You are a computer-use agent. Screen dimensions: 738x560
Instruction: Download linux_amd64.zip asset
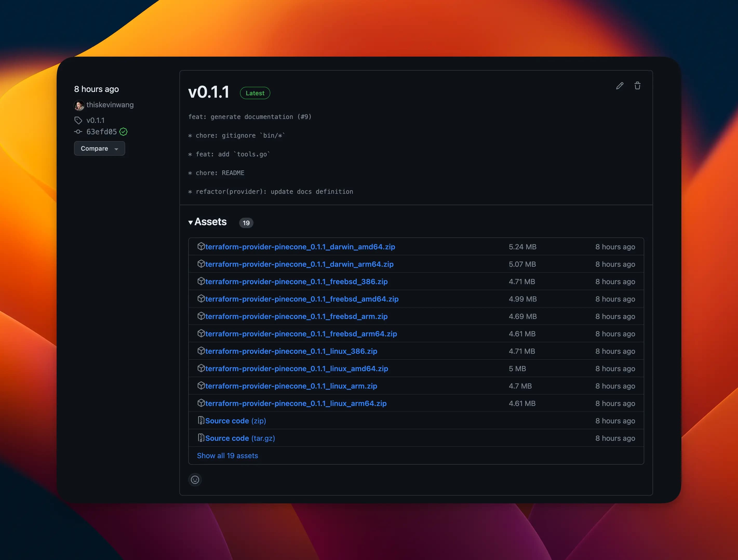pyautogui.click(x=296, y=368)
